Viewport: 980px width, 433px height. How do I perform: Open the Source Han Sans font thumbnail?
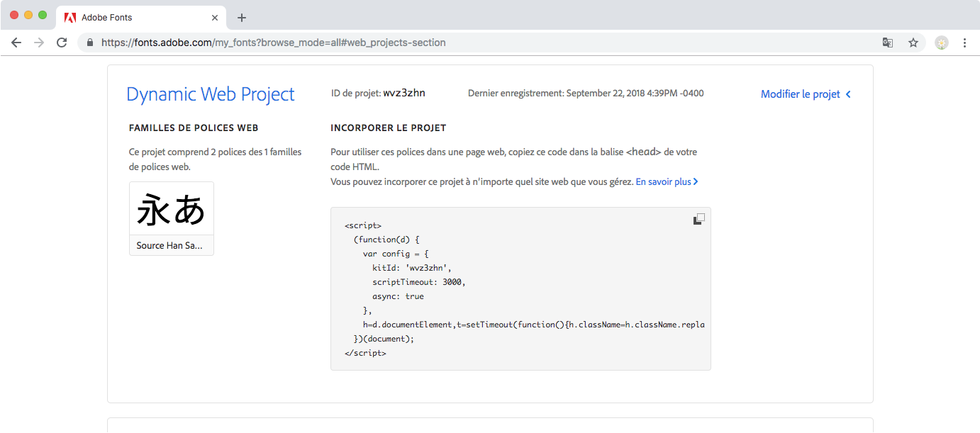pos(171,218)
